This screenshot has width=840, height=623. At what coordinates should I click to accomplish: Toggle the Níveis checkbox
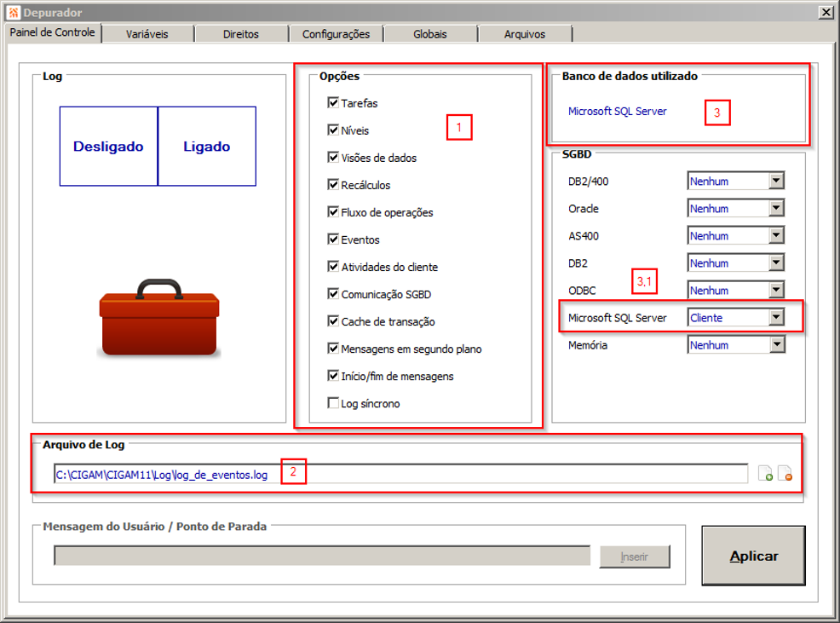pyautogui.click(x=333, y=130)
